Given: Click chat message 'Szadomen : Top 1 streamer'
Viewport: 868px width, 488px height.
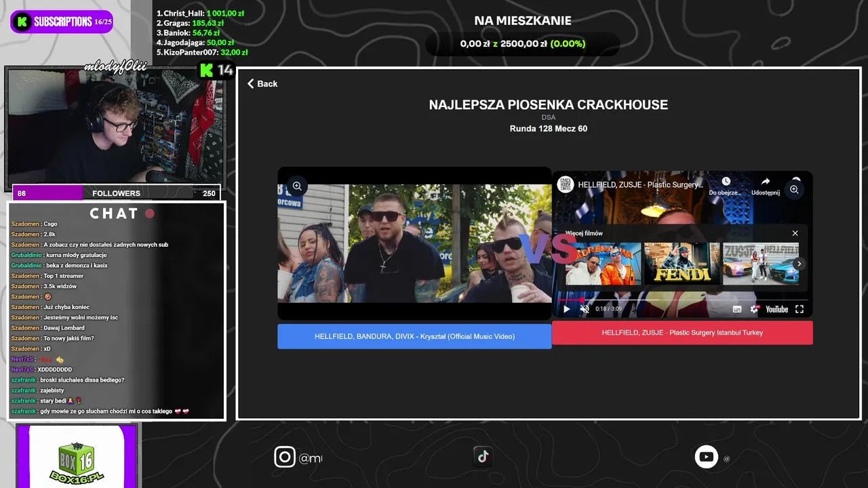Looking at the screenshot, I should (x=47, y=276).
